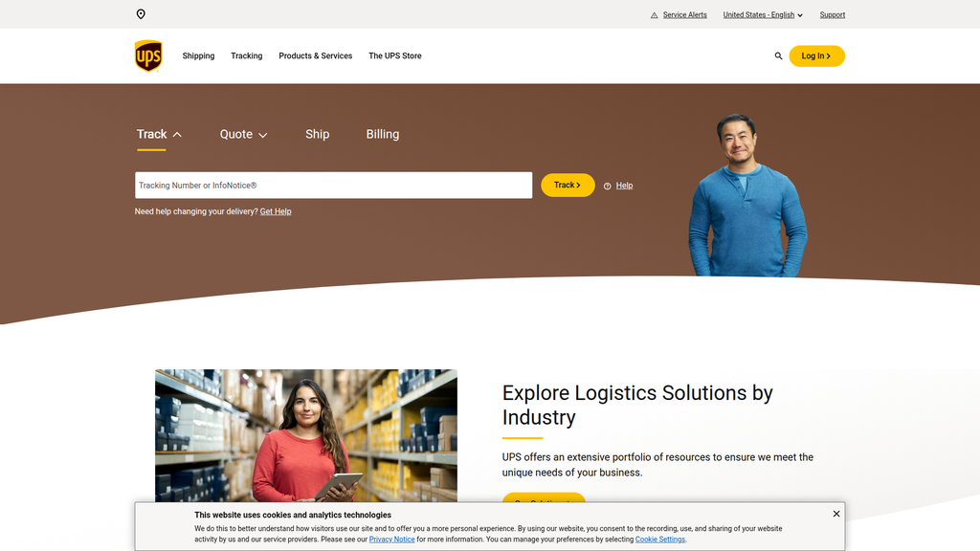Open the Privacy Notice link
980x551 pixels.
[x=391, y=540]
